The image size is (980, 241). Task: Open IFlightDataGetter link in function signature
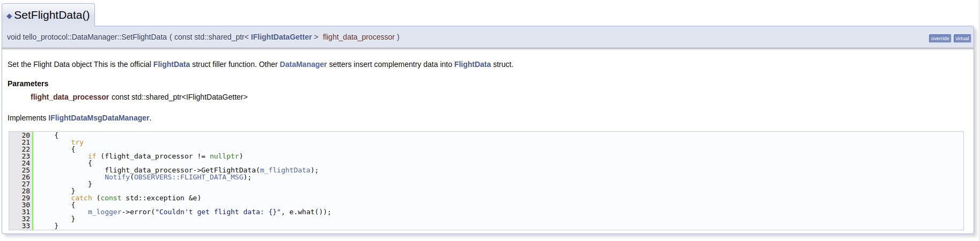[281, 37]
